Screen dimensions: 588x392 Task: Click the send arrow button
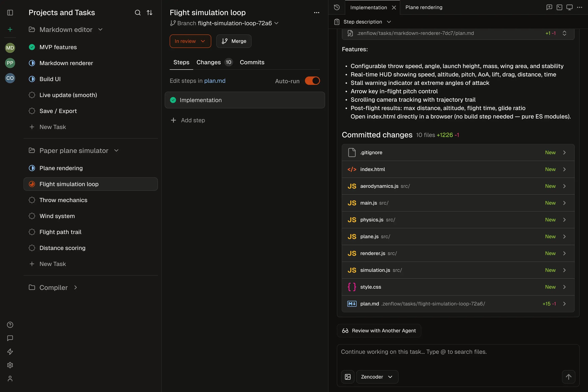pos(568,377)
